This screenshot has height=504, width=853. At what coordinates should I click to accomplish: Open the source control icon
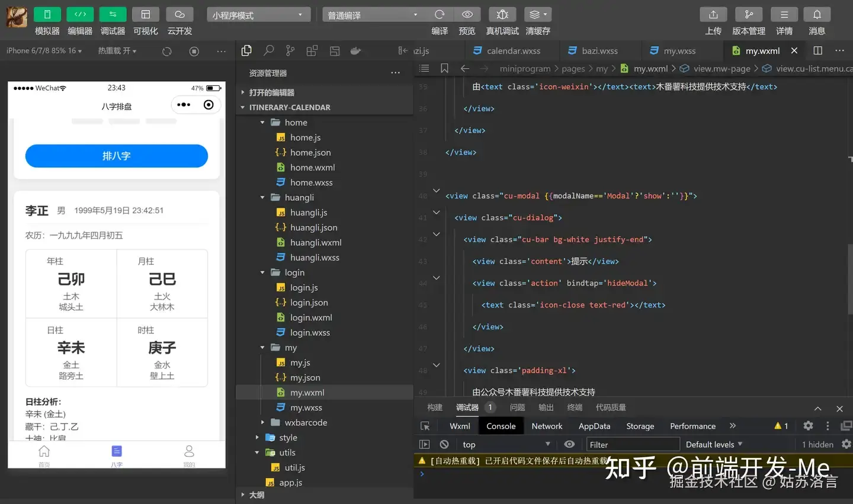(290, 51)
